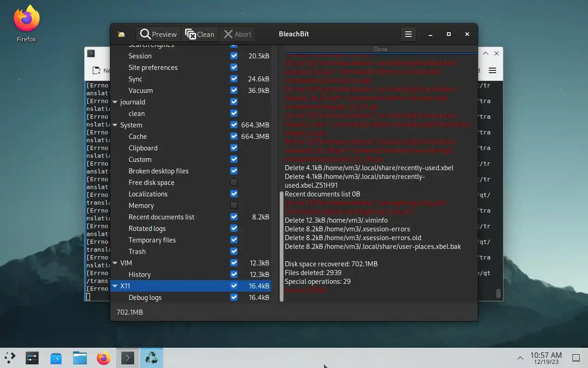The width and height of the screenshot is (588, 368).
Task: Run Preview with the magnifier button
Action: pyautogui.click(x=158, y=34)
